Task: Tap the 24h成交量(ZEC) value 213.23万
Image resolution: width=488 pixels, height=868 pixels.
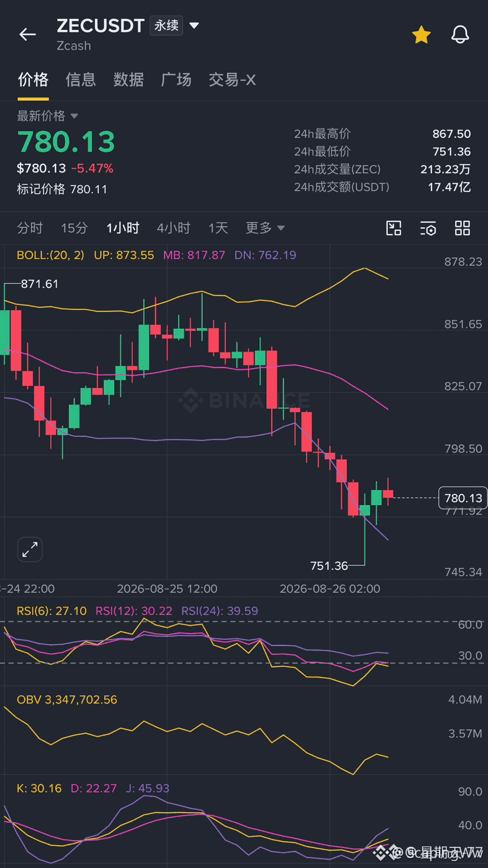Action: pos(446,169)
